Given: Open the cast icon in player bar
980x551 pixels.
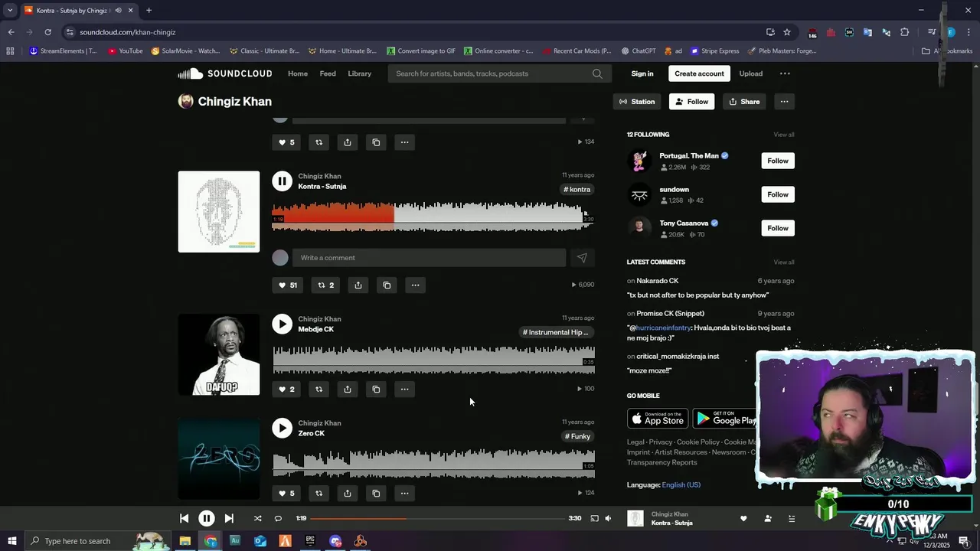Looking at the screenshot, I should tap(594, 518).
